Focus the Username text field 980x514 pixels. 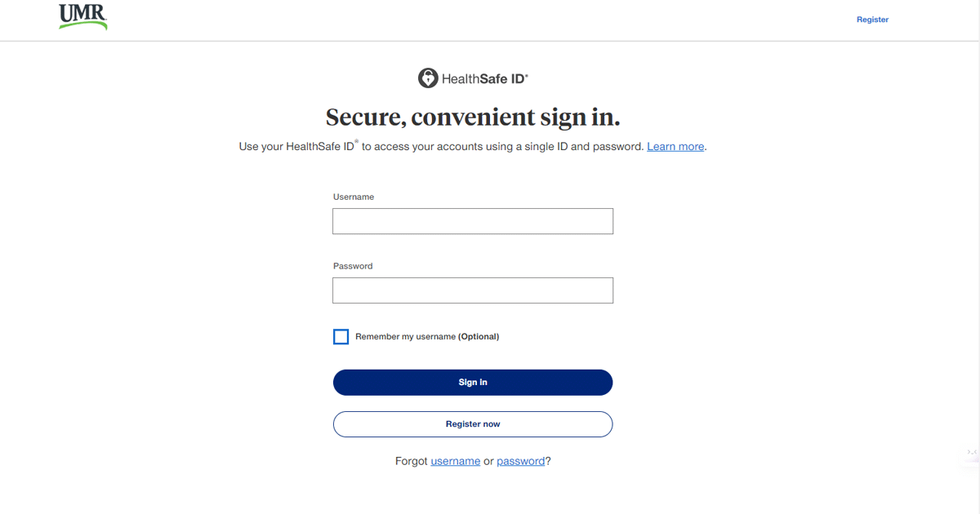pyautogui.click(x=473, y=221)
